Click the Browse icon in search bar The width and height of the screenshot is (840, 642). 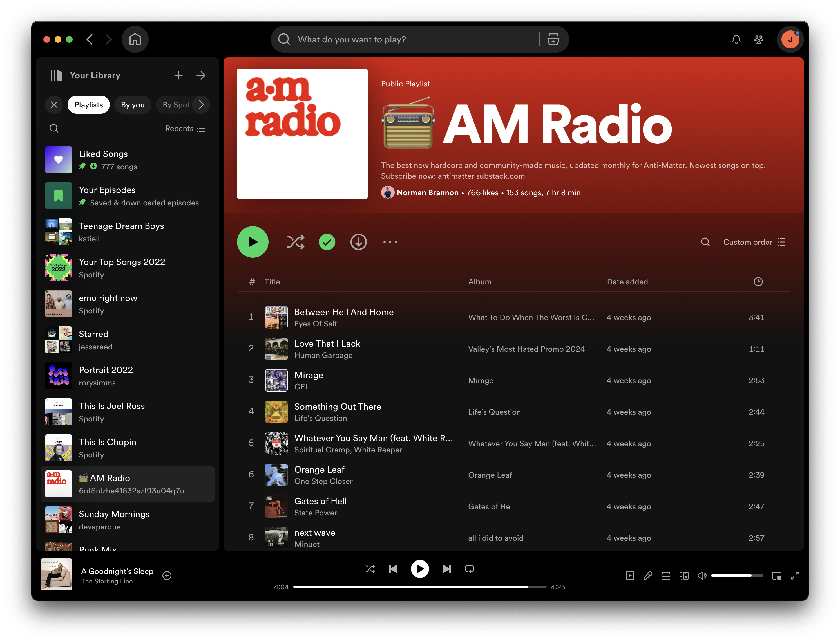553,39
